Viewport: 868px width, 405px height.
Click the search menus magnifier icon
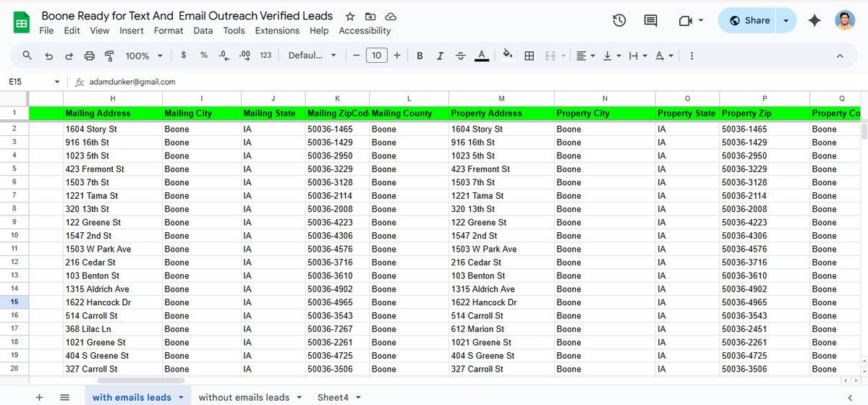[27, 56]
